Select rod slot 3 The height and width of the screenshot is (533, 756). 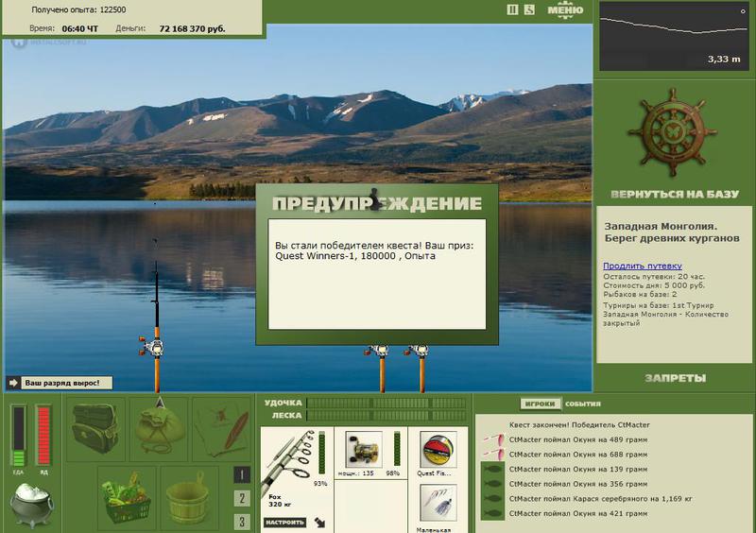click(x=242, y=522)
